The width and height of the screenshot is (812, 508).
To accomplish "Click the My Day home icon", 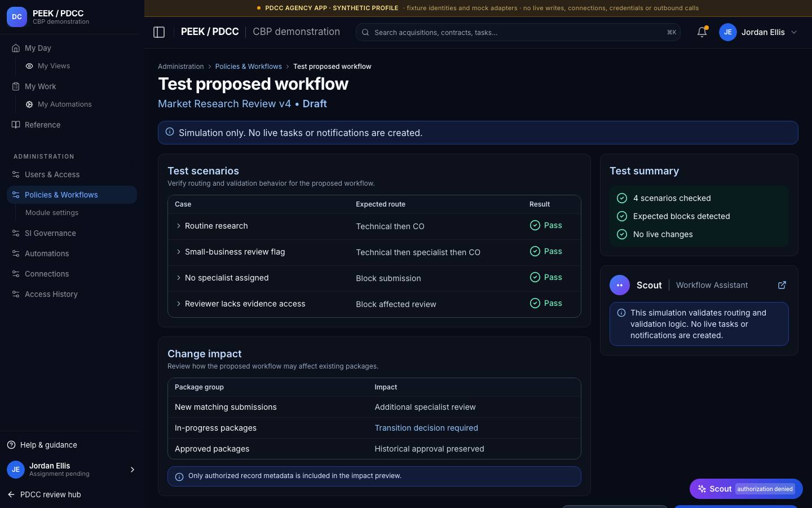I will 16,48.
